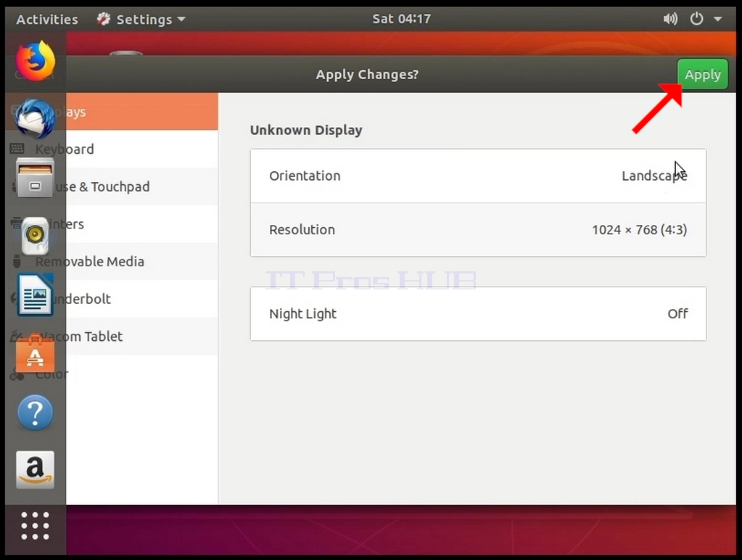
Task: Show applications grid at dock bottom
Action: [x=35, y=525]
